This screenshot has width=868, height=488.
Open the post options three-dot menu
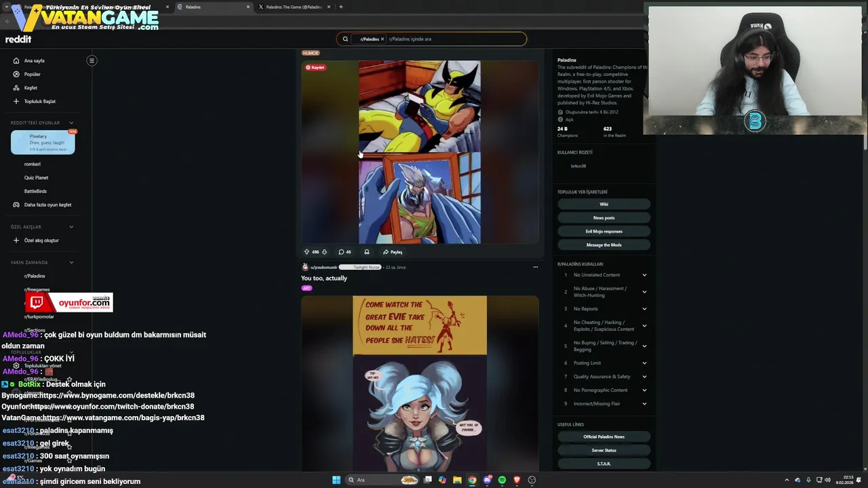(535, 267)
